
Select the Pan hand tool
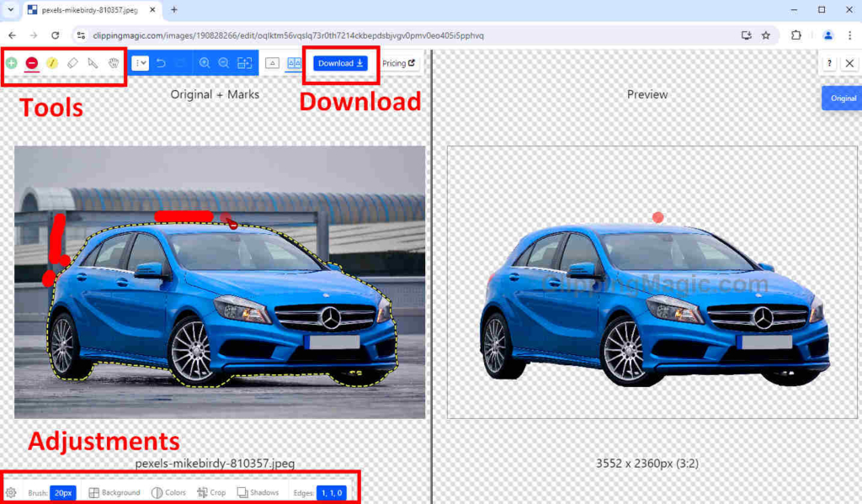click(113, 63)
